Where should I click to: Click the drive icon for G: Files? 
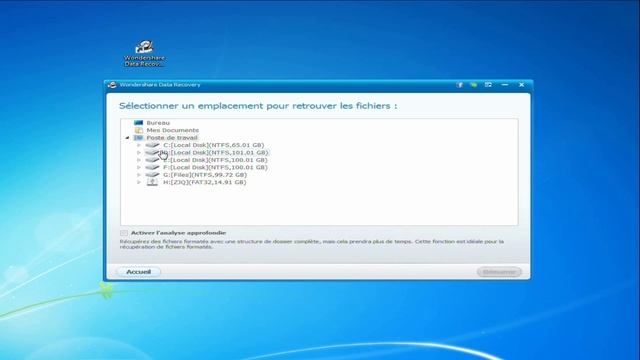coord(152,175)
